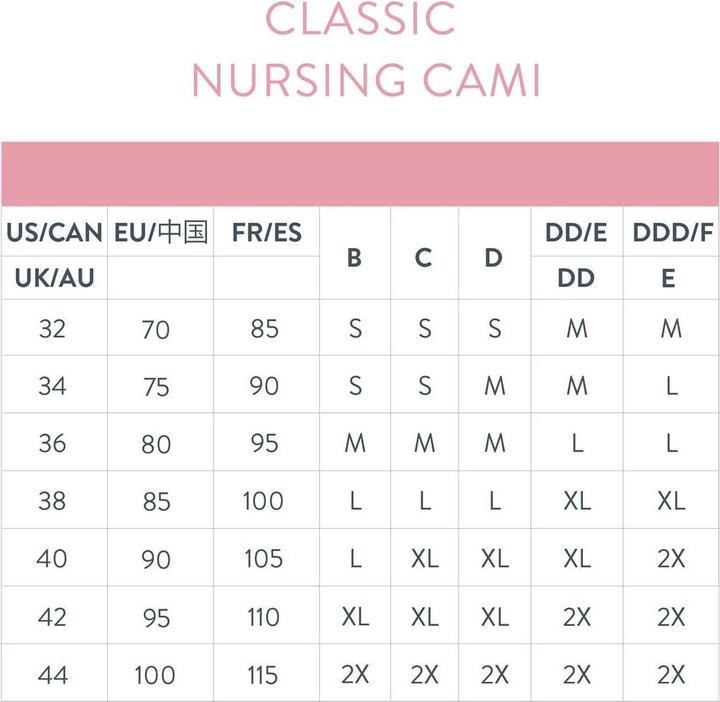
Task: Select band size 36 cell
Action: pos(52,444)
